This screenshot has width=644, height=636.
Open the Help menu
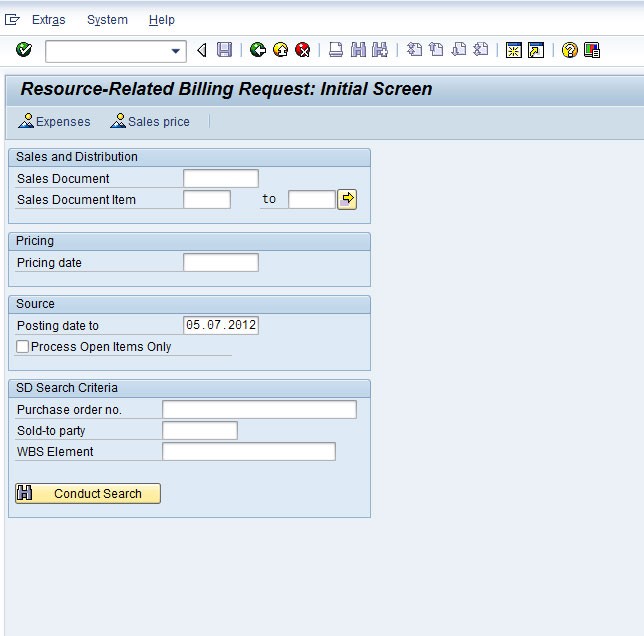pyautogui.click(x=162, y=20)
